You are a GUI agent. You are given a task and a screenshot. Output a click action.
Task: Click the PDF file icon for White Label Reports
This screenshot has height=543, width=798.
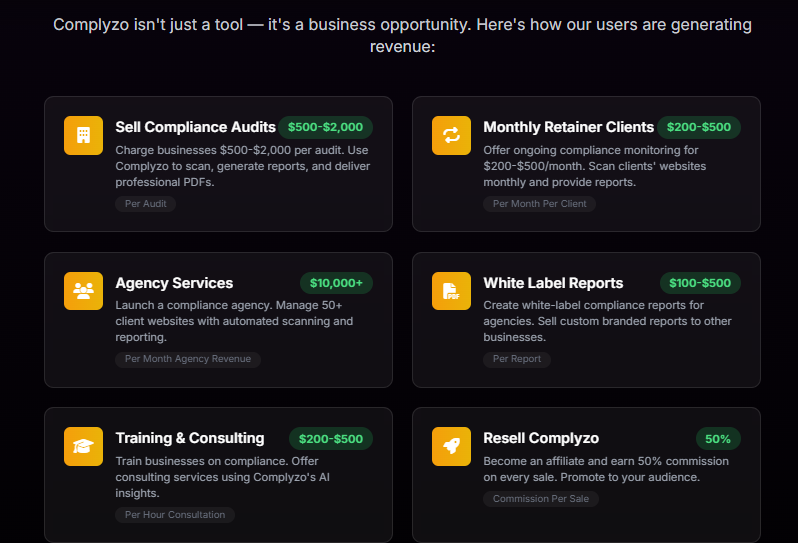click(451, 291)
